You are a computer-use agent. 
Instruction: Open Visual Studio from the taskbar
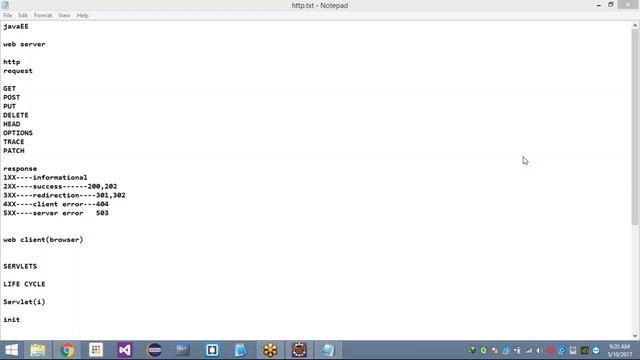tap(124, 350)
